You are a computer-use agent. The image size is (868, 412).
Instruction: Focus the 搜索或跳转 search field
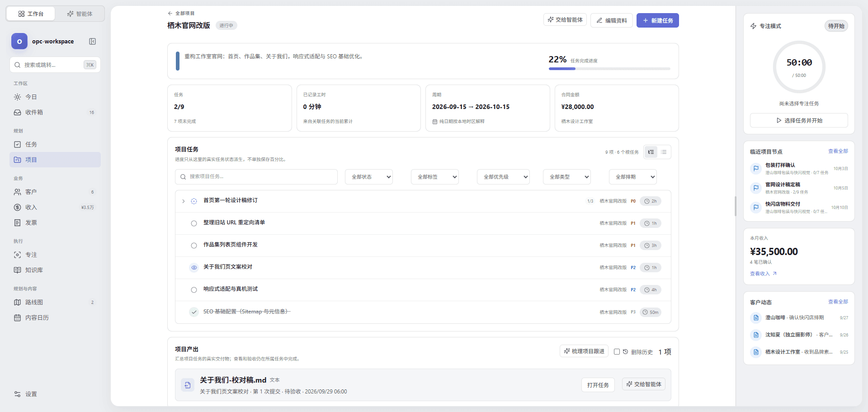coord(55,65)
